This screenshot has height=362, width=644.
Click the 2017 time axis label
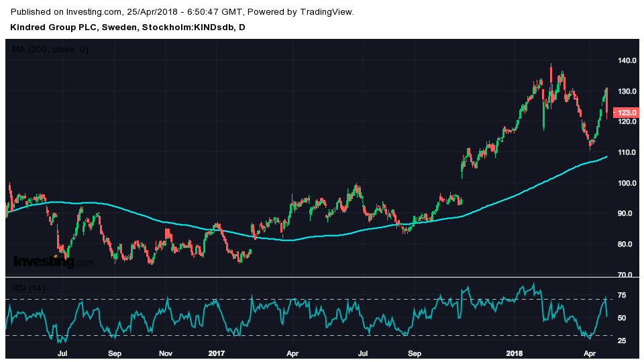217,353
